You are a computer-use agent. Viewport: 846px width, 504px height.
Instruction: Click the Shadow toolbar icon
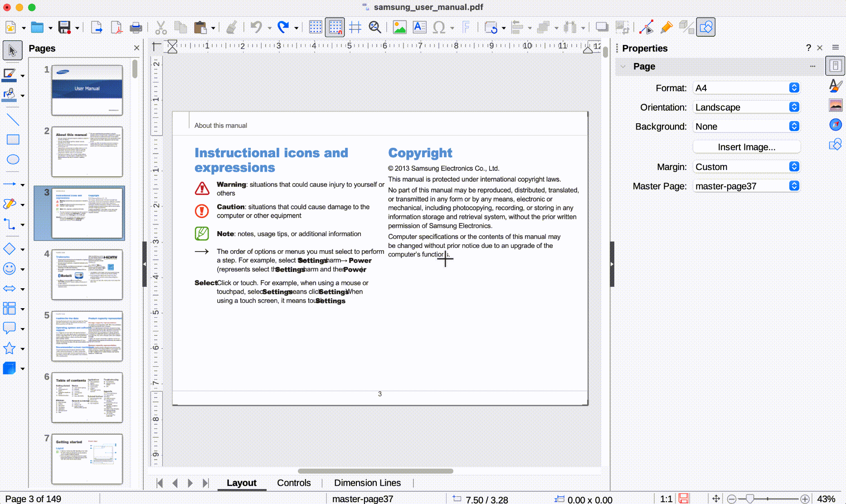(602, 28)
